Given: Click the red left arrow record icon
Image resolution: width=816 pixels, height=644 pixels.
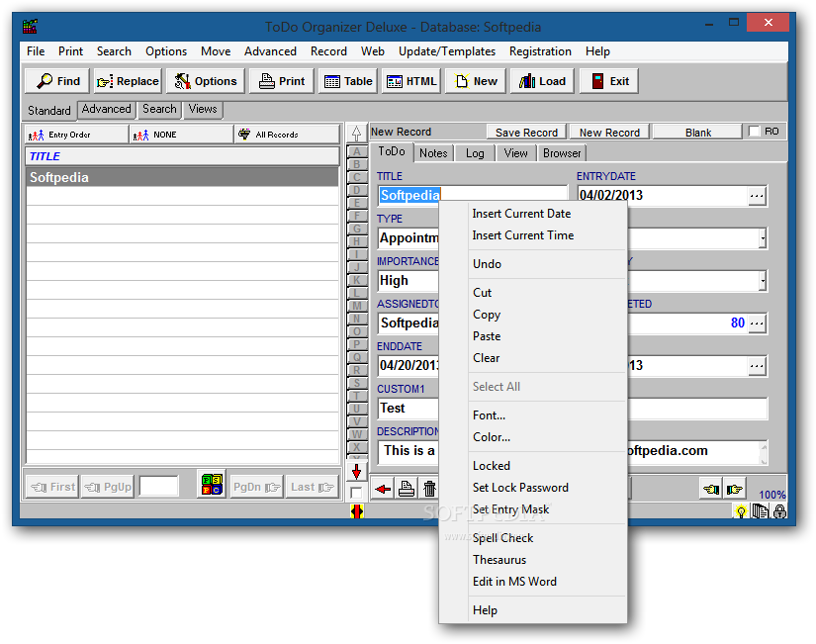Looking at the screenshot, I should pyautogui.click(x=383, y=489).
